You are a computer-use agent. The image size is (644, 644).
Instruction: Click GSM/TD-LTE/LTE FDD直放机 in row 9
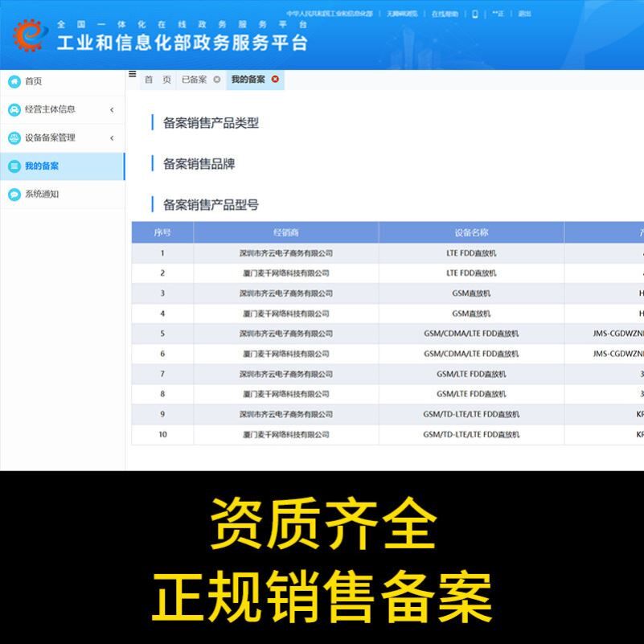pyautogui.click(x=471, y=414)
